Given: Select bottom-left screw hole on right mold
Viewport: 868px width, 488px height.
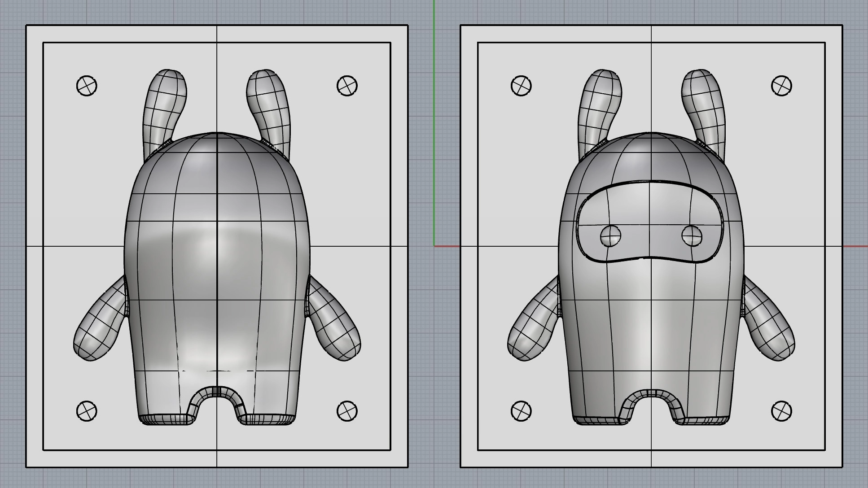Looking at the screenshot, I should (x=521, y=411).
